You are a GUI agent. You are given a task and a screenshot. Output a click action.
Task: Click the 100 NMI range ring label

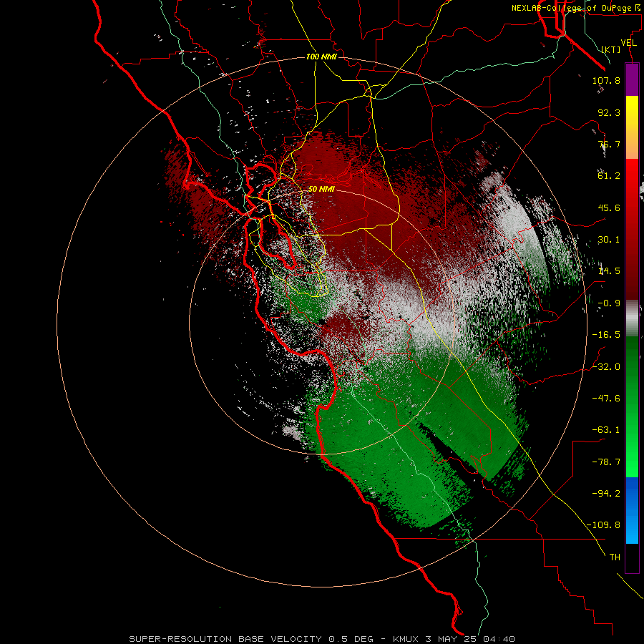click(321, 57)
